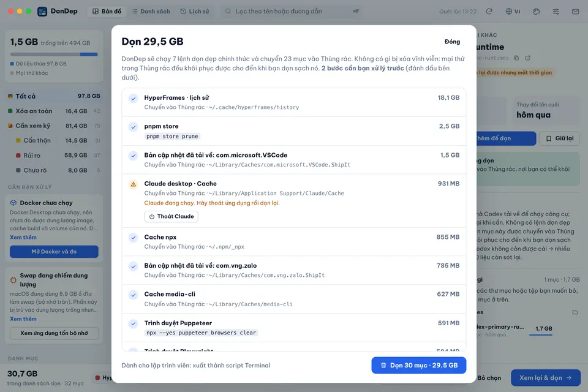Open the settings sliders icon
Screen dimensions: 588x392
pyautogui.click(x=556, y=11)
